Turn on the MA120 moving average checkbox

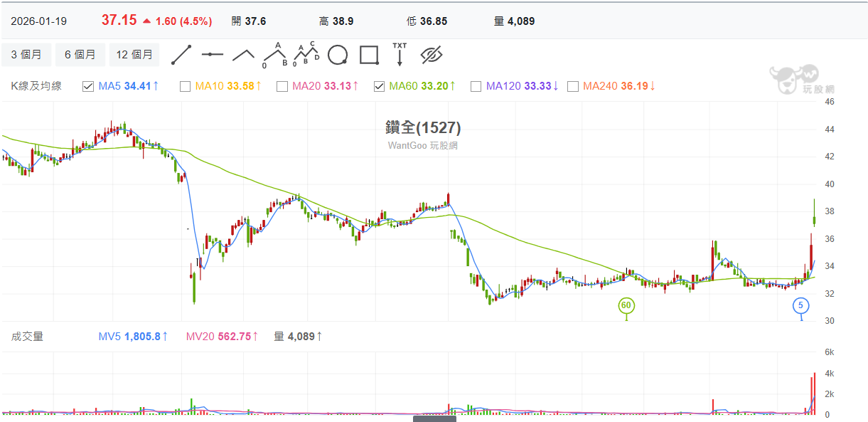pos(476,86)
